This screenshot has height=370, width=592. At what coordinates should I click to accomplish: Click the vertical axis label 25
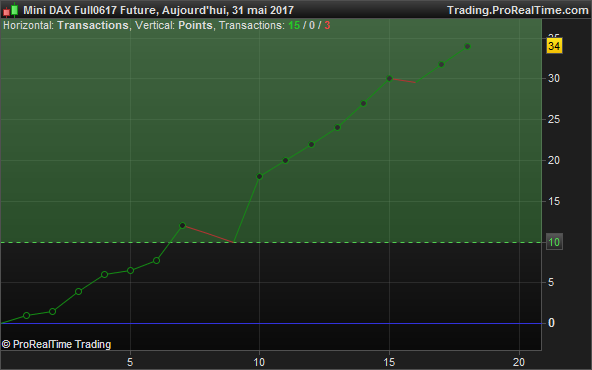(554, 119)
